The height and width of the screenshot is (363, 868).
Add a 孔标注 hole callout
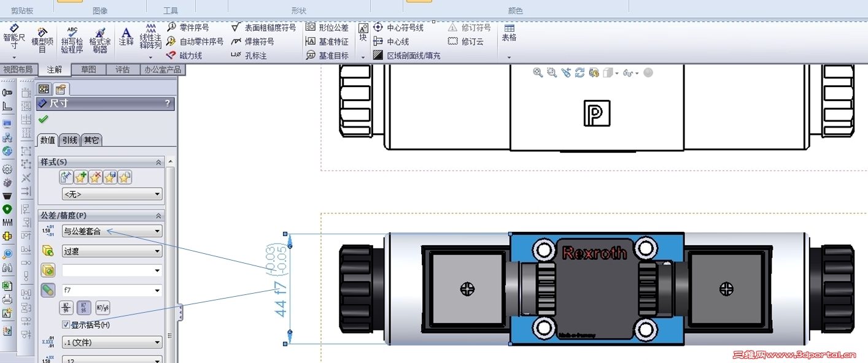tap(249, 55)
